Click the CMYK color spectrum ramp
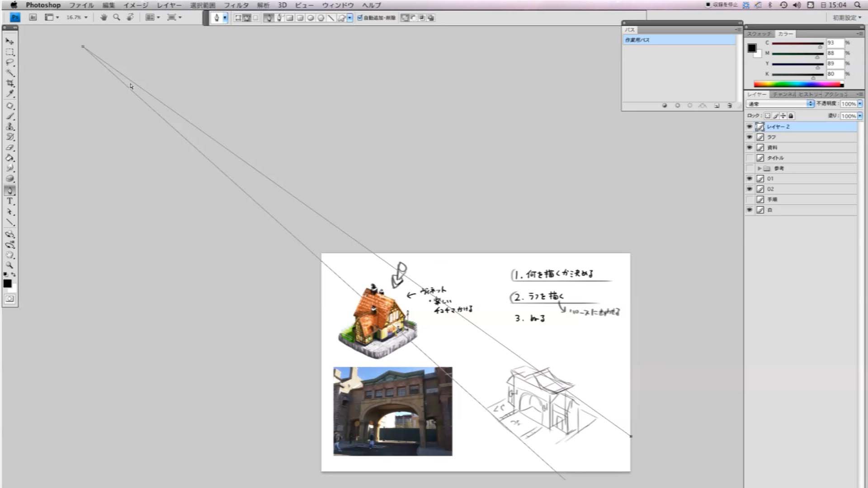The image size is (868, 488). [798, 84]
